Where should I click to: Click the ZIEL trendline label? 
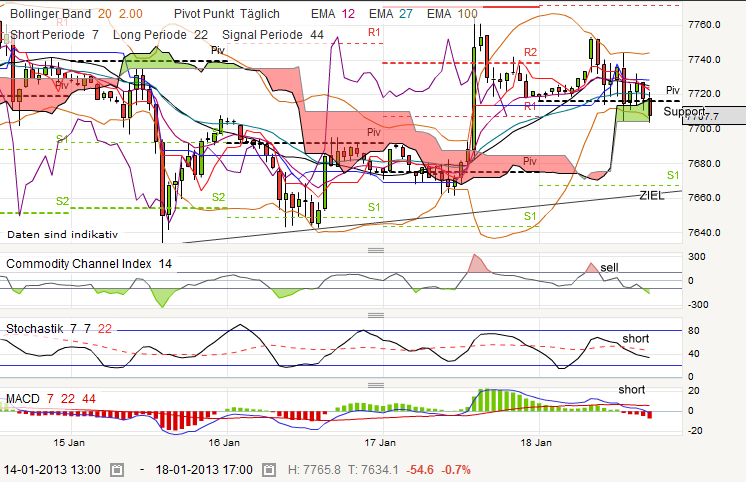click(x=652, y=196)
